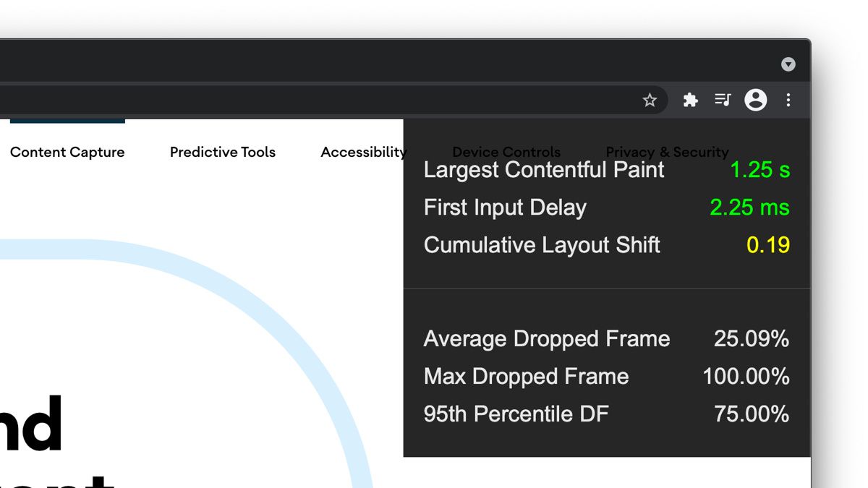Visit the Device Controls section
Image resolution: width=868 pixels, height=488 pixels.
[506, 153]
